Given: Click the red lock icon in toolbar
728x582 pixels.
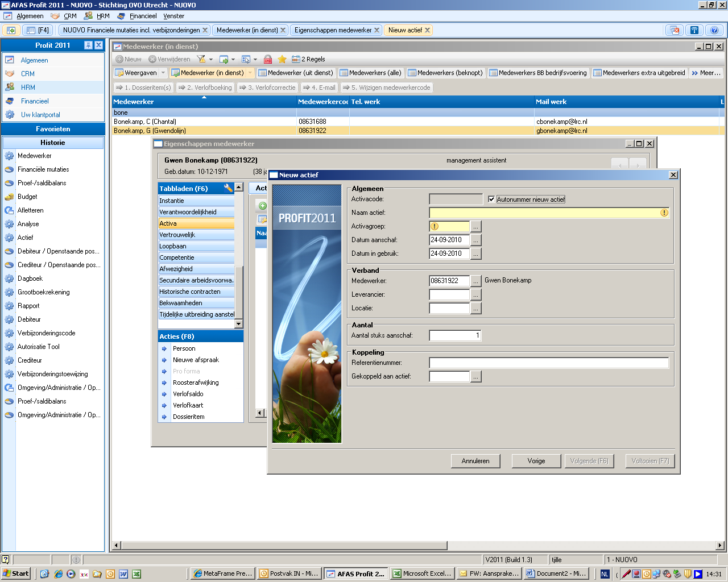Looking at the screenshot, I should [x=268, y=59].
